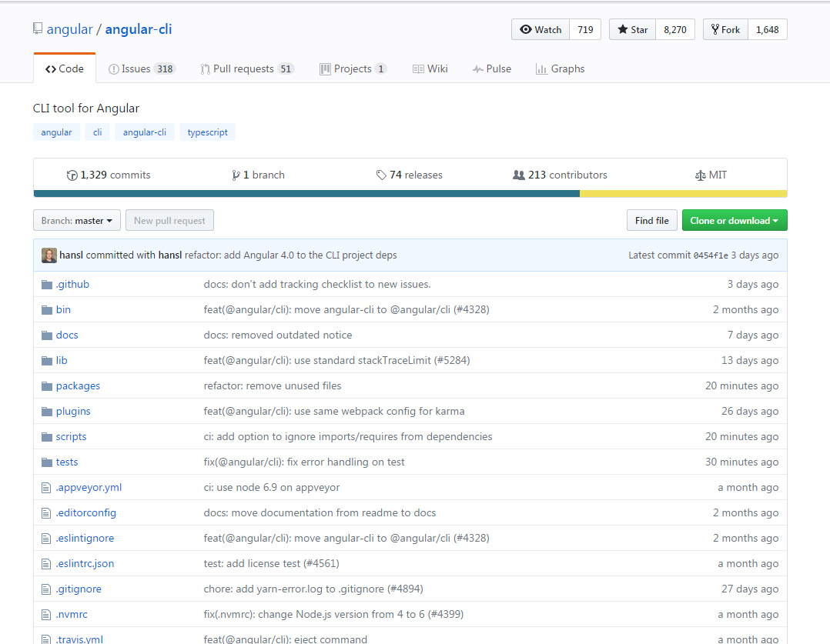Open the .gitignore file link
This screenshot has width=830, height=644.
[x=79, y=589]
